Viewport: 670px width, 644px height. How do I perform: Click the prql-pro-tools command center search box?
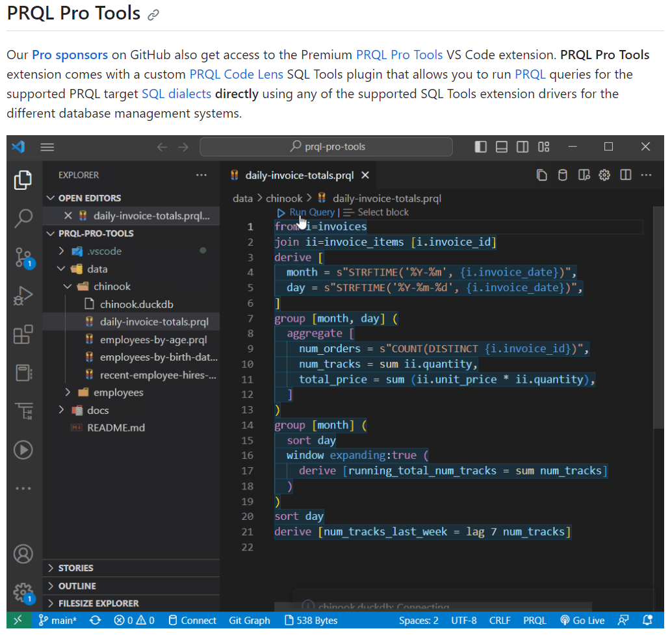pyautogui.click(x=326, y=147)
